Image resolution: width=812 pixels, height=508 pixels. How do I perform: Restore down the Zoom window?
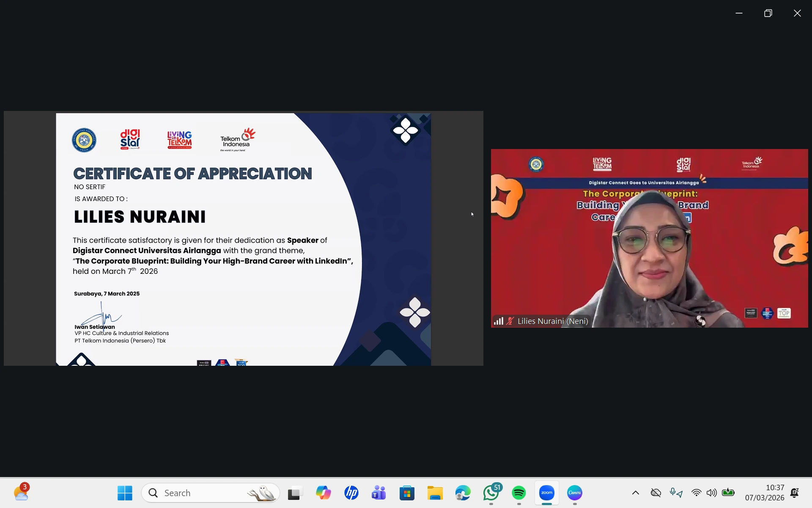coord(768,13)
